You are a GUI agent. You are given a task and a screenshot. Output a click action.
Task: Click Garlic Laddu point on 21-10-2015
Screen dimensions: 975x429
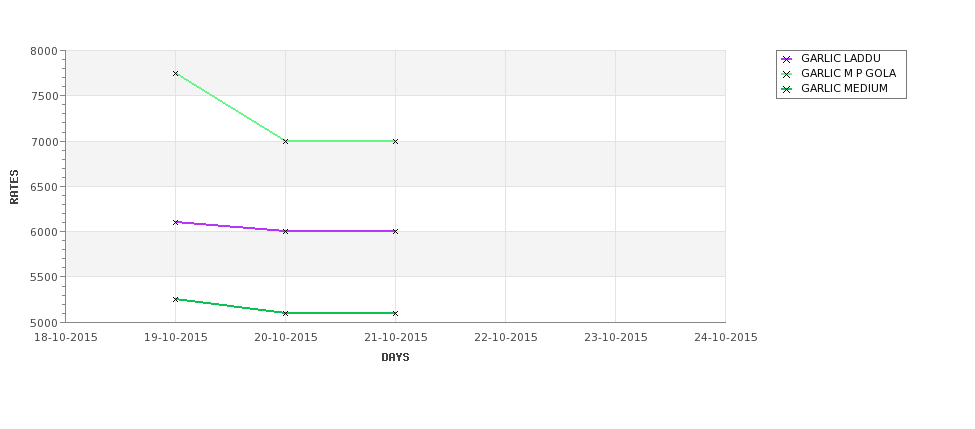395,231
